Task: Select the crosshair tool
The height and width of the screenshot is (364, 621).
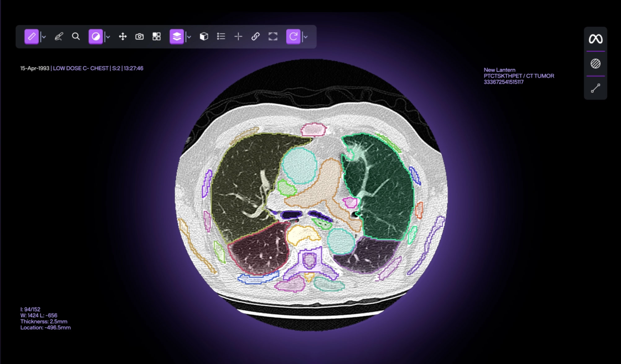Action: [x=238, y=37]
